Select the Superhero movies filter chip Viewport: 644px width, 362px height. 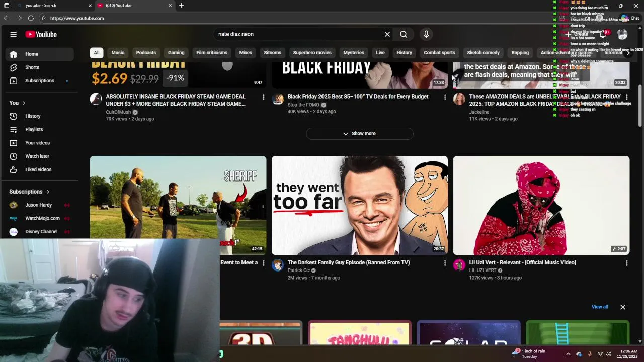[312, 53]
